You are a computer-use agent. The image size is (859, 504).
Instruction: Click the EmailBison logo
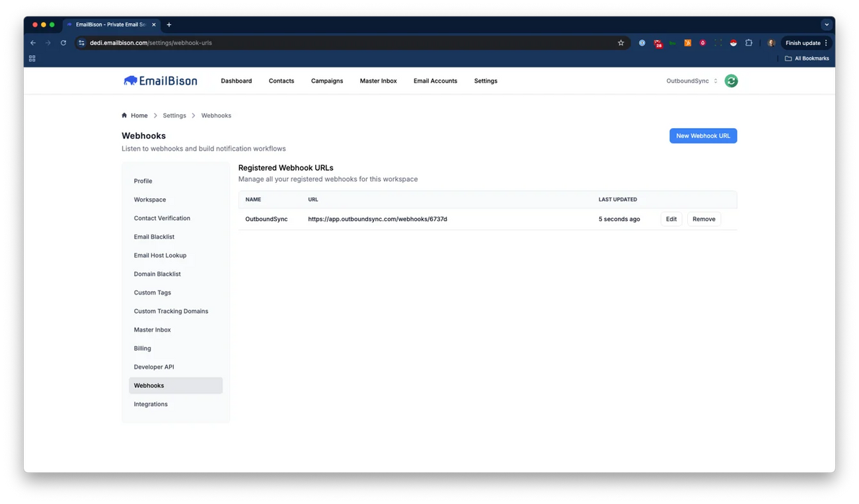point(160,80)
